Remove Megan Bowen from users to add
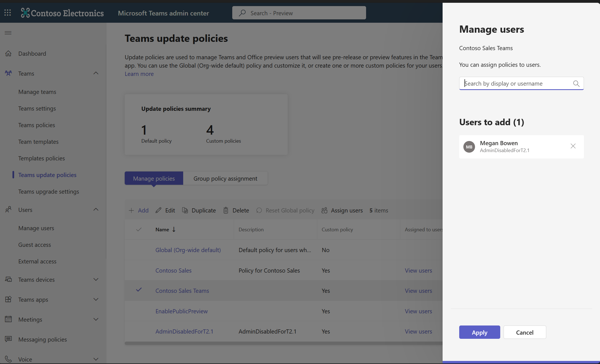Screen dimensions: 600x364 (x=573, y=146)
